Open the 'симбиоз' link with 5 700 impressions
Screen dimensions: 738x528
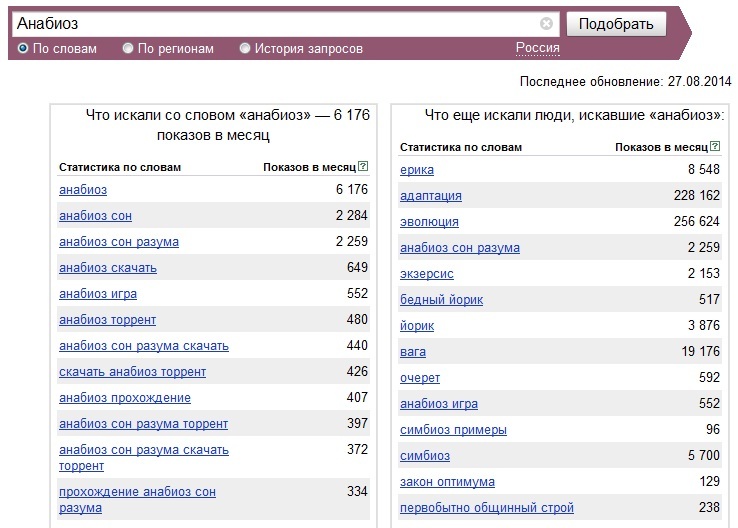pyautogui.click(x=425, y=456)
